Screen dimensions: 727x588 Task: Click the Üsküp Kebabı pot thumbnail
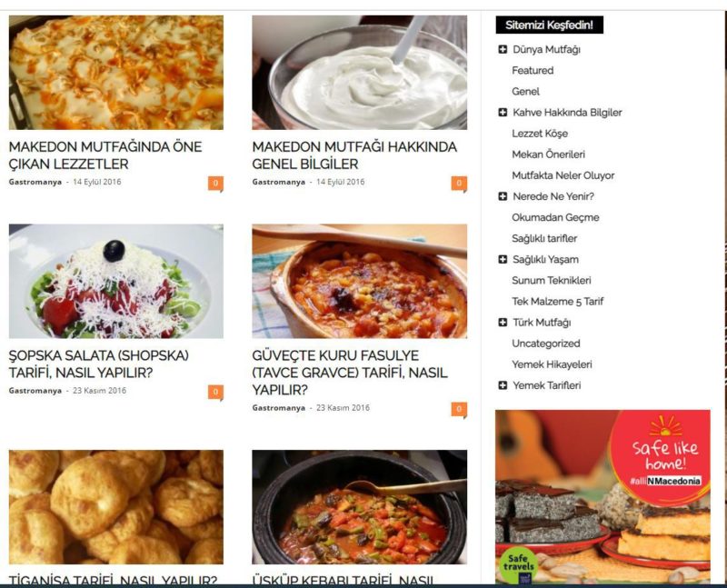click(x=359, y=507)
